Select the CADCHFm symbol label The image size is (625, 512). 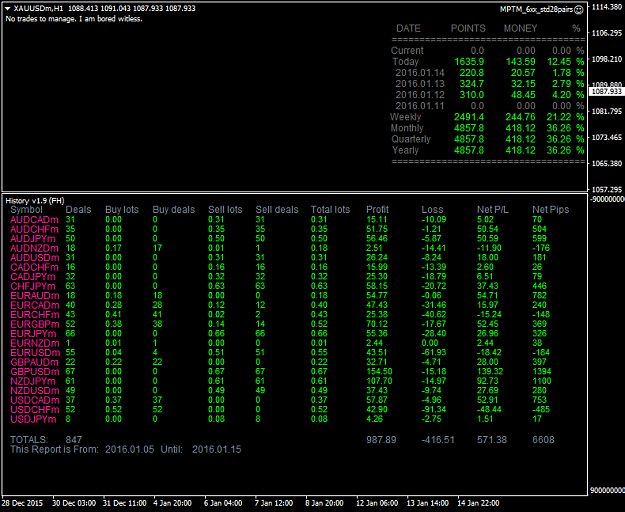(x=34, y=267)
